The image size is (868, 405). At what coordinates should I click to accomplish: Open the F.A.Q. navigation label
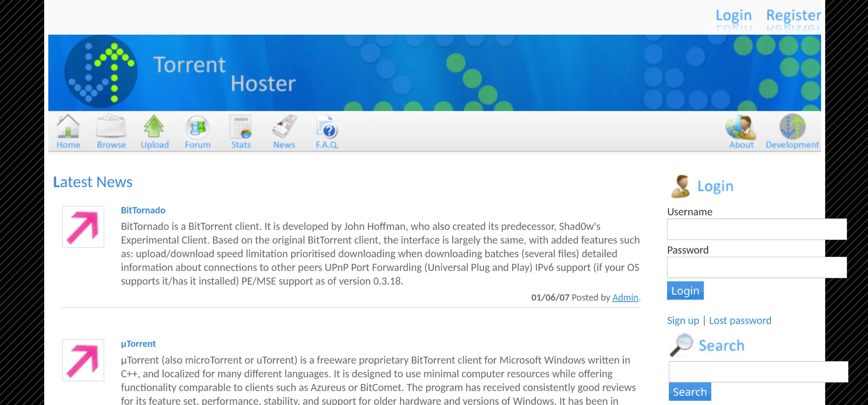point(327,145)
